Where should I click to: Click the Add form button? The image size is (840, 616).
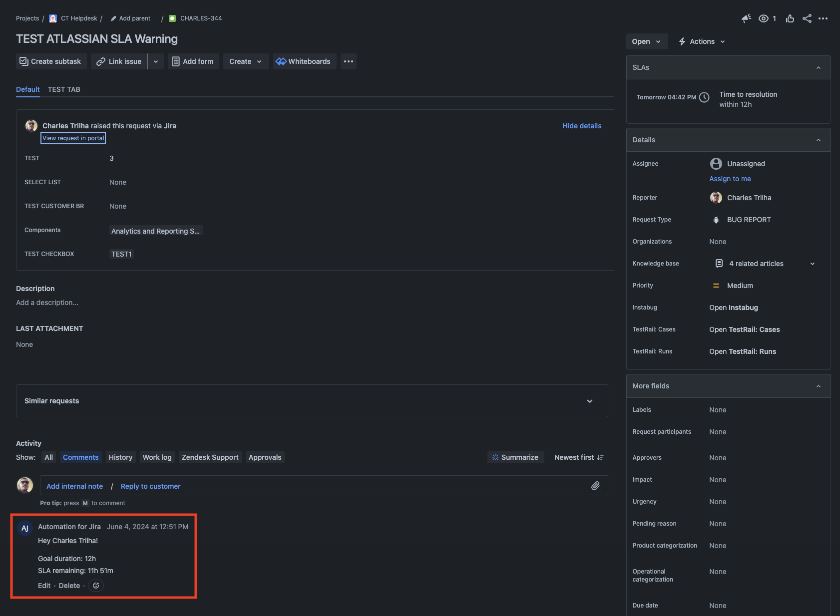click(x=193, y=61)
